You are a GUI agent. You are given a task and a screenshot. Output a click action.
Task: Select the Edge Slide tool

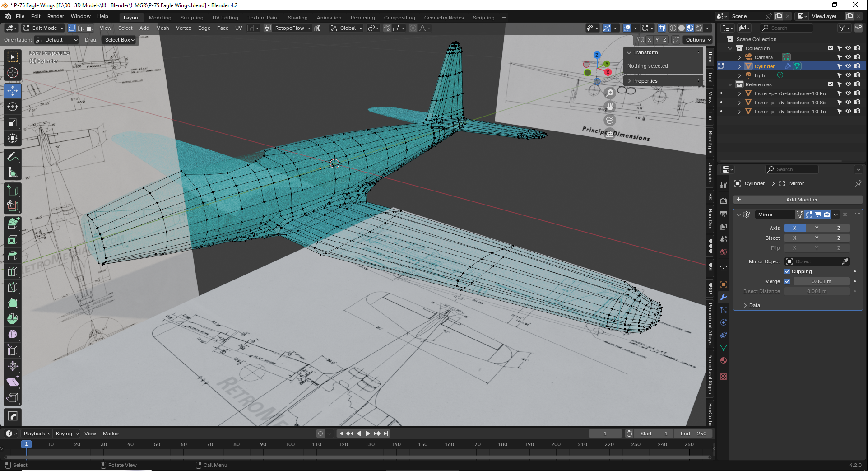pos(13,350)
